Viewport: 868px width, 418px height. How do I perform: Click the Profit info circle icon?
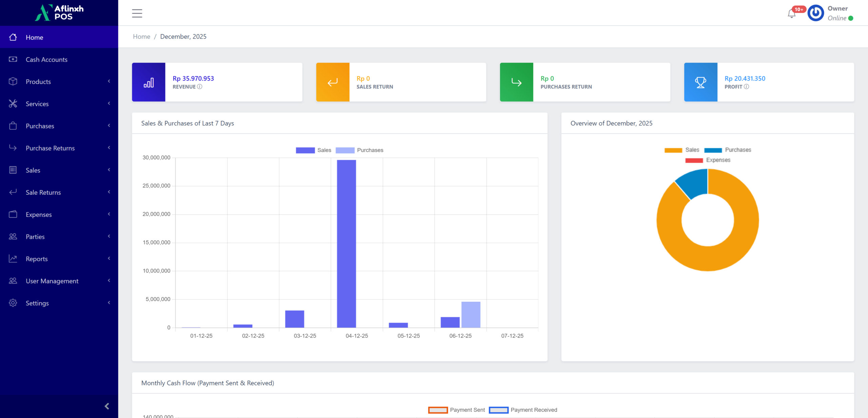[747, 87]
